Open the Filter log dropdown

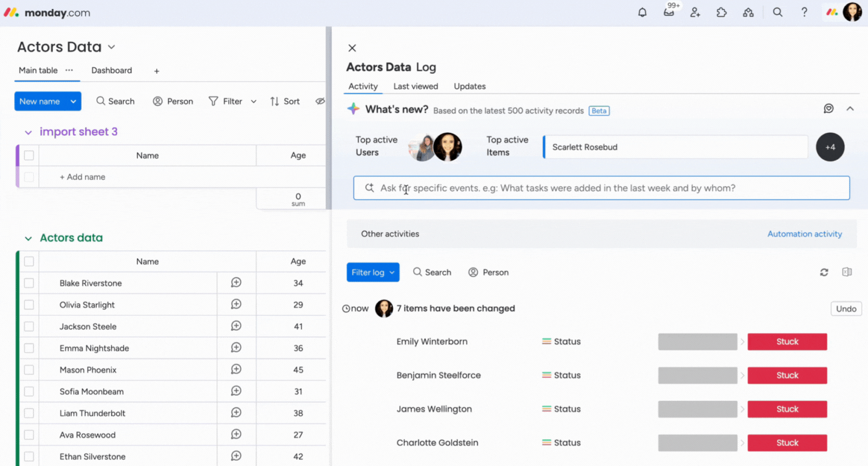click(x=373, y=272)
